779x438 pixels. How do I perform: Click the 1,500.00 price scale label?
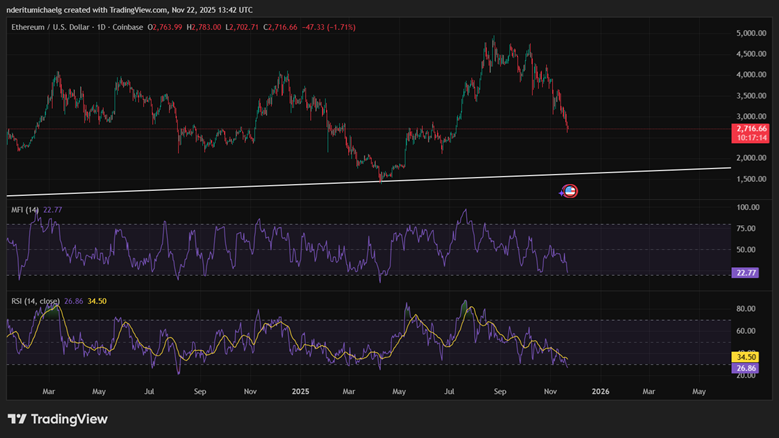[749, 179]
